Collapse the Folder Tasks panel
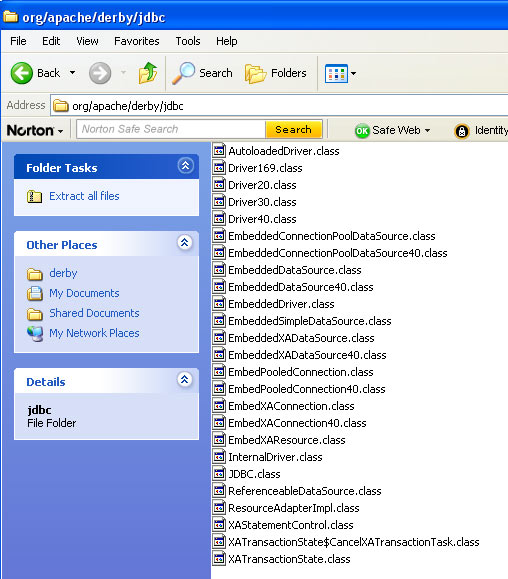This screenshot has height=579, width=508. [185, 165]
